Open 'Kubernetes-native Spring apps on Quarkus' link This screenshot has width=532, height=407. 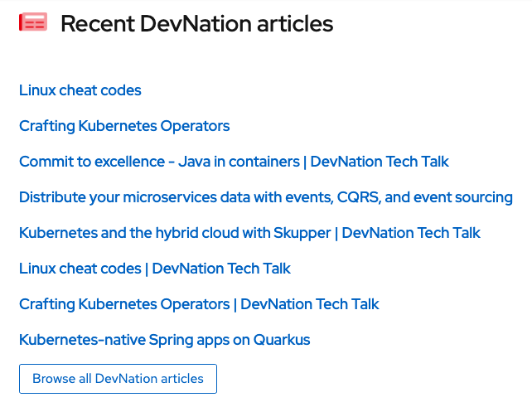tap(165, 340)
